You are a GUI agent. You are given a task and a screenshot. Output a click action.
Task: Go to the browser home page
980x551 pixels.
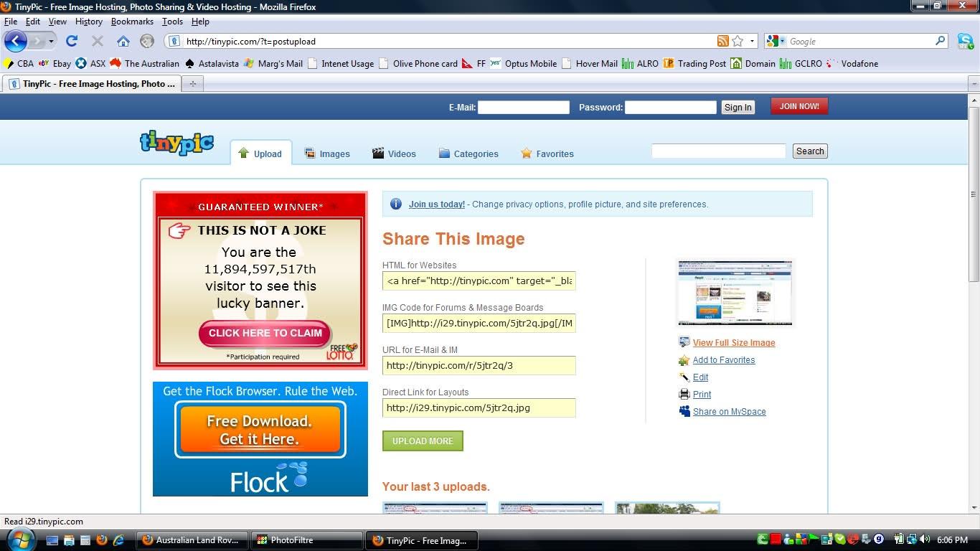click(x=123, y=41)
